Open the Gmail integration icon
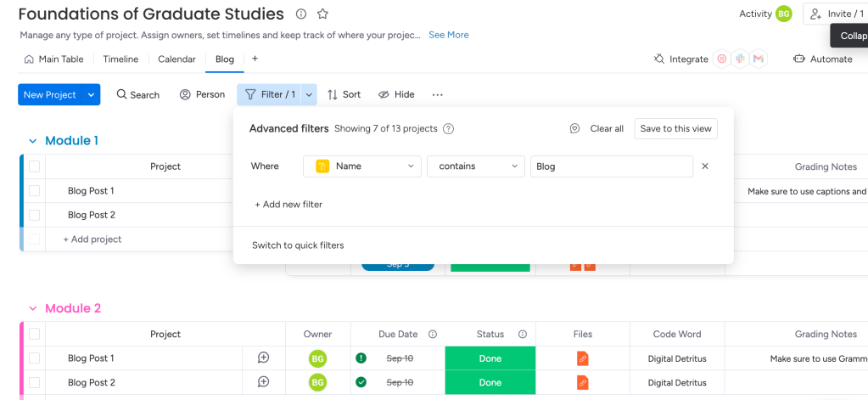868x400 pixels. click(758, 59)
